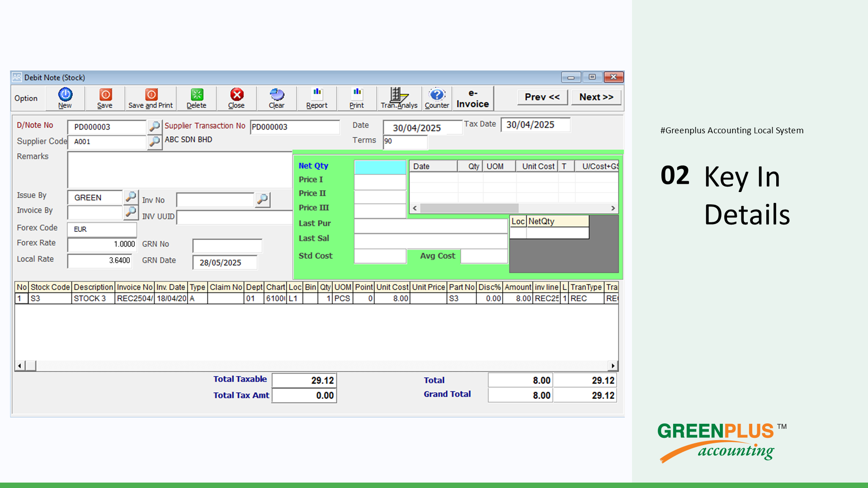Image resolution: width=868 pixels, height=488 pixels.
Task: Click the Total Taxable value 29.12
Action: 304,380
